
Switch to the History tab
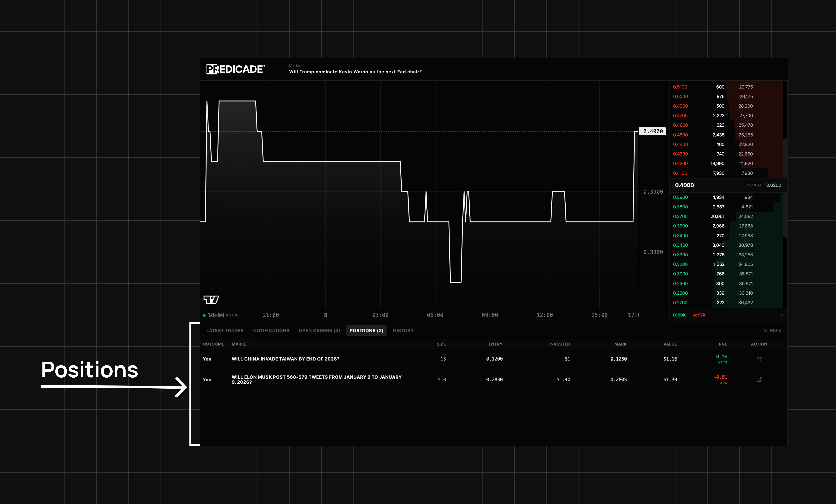click(403, 330)
